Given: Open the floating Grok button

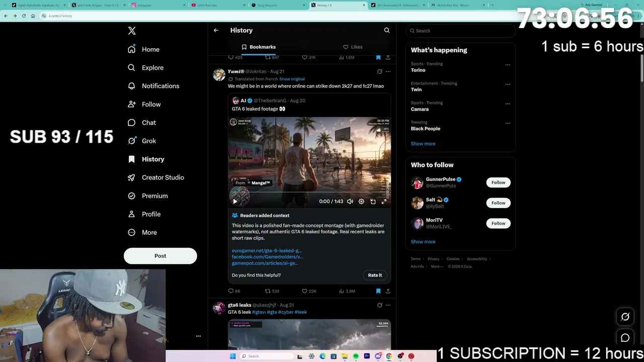Looking at the screenshot, I should pos(625,317).
